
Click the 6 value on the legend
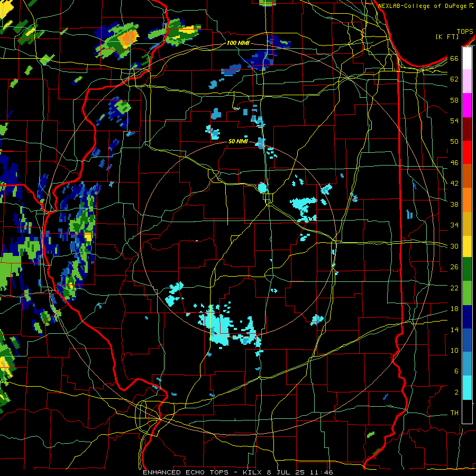(456, 371)
